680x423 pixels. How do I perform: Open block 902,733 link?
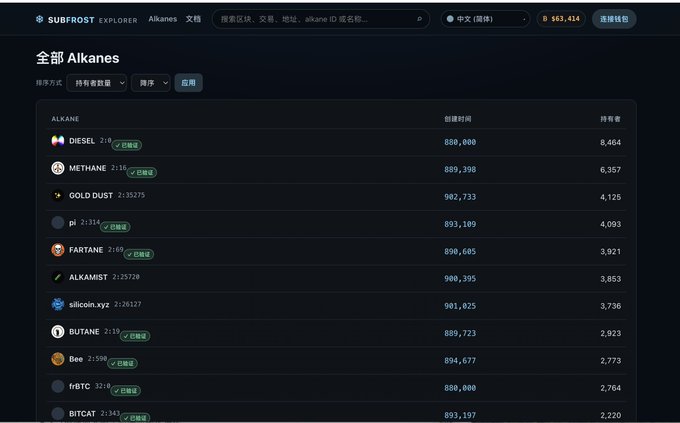point(460,197)
